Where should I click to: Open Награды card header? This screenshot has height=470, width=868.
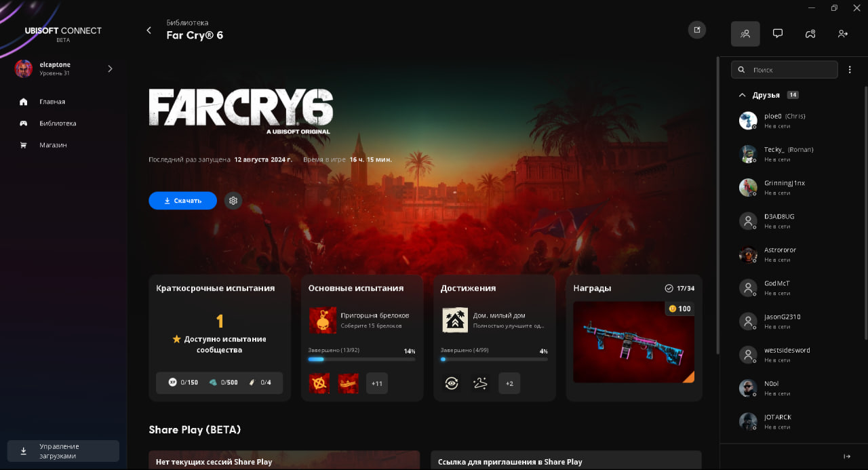point(592,288)
